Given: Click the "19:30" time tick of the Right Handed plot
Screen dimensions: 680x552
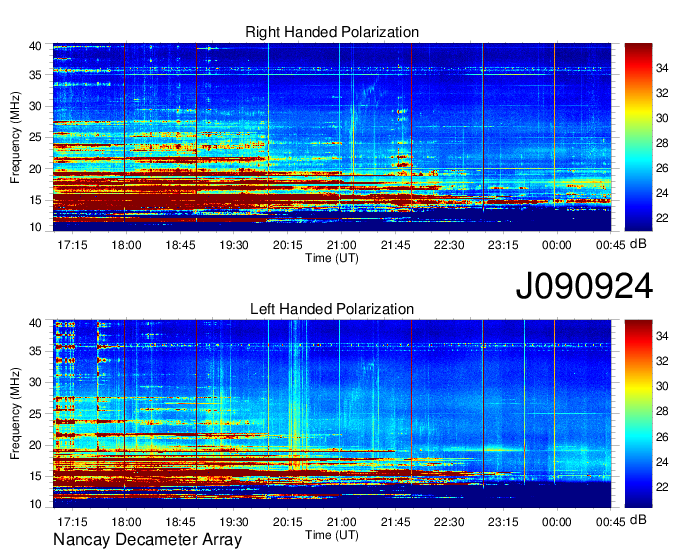Looking at the screenshot, I should coord(234,245).
